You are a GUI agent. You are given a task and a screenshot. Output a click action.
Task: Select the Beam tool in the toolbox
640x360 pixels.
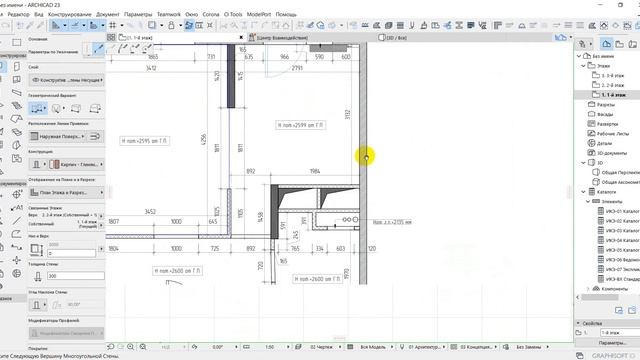point(17,93)
